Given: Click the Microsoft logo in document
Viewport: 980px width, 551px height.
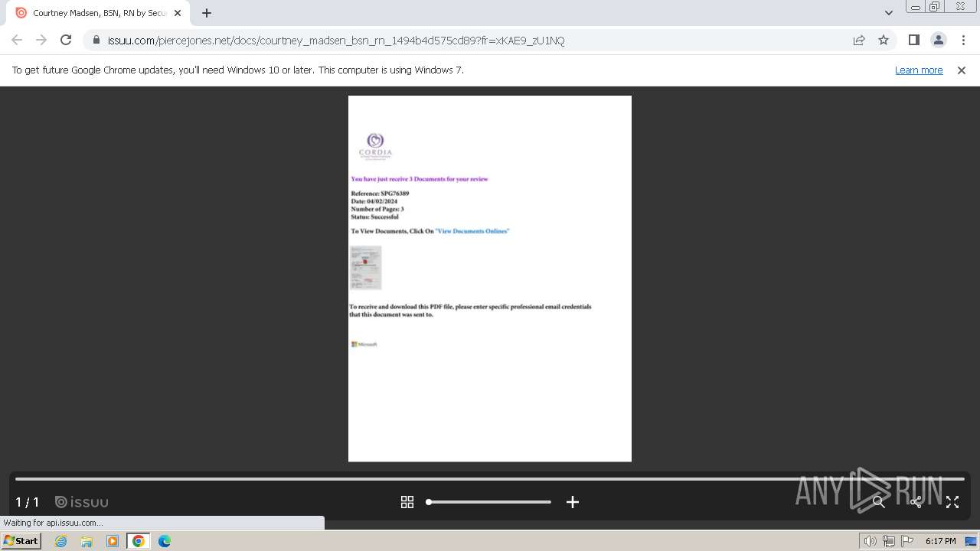Looking at the screenshot, I should click(364, 344).
